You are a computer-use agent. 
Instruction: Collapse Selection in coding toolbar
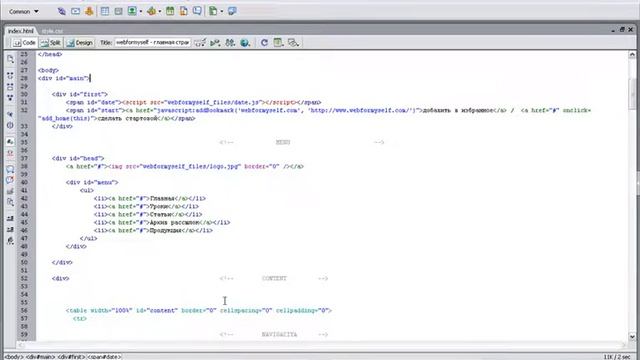tap(10, 87)
